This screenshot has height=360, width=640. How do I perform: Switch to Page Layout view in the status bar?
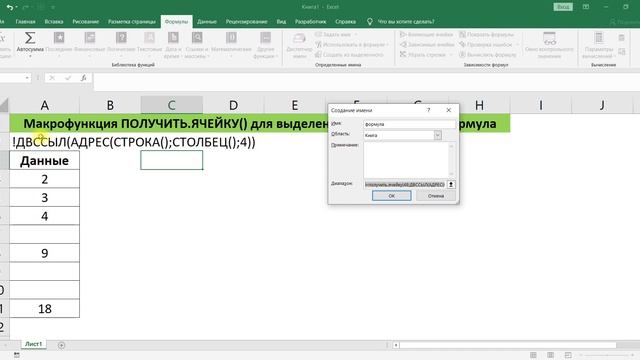(x=551, y=355)
